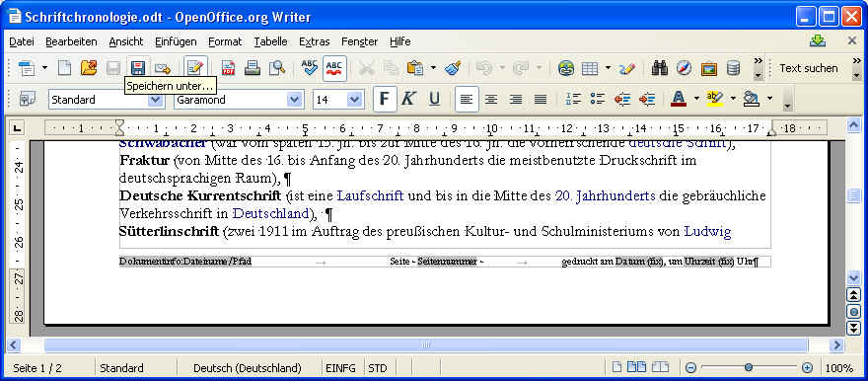The width and height of the screenshot is (868, 381).
Task: Follow the Laufschrift hyperlink
Action: (x=370, y=196)
